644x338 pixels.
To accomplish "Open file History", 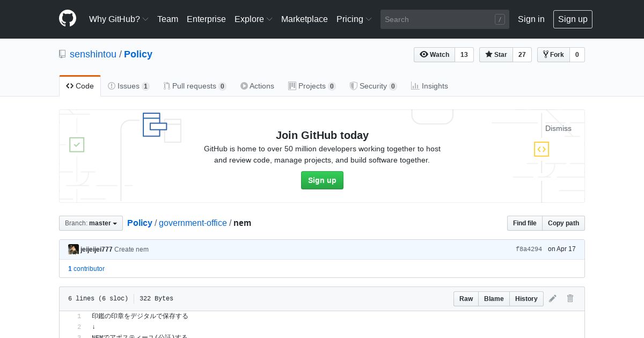I will tap(526, 299).
